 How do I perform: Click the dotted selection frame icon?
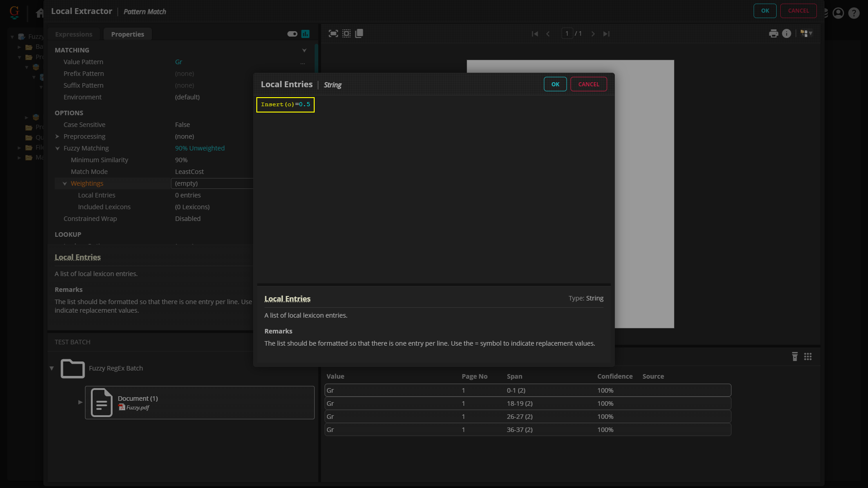tap(346, 33)
